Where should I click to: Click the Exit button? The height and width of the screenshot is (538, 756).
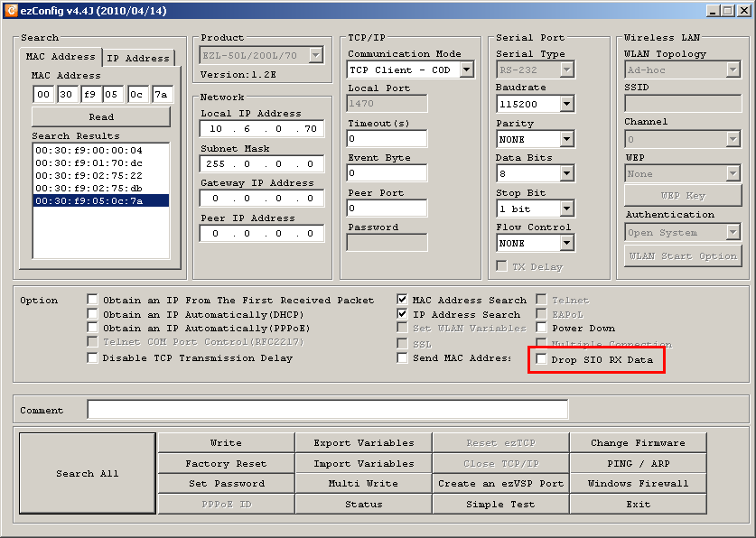coord(639,505)
